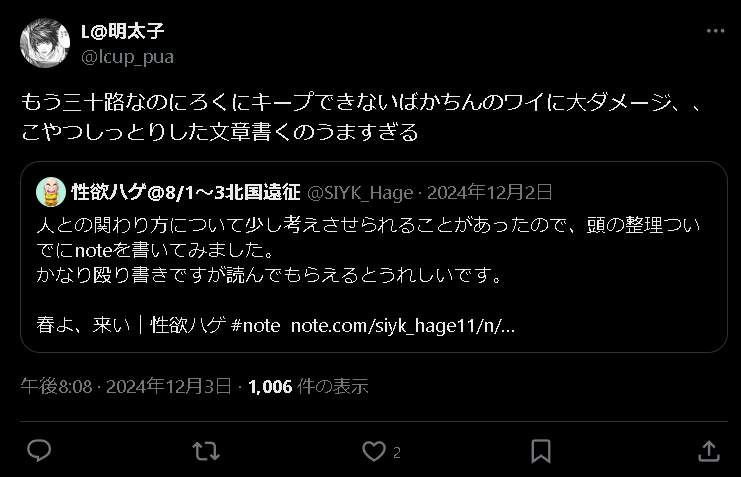Like the tweet with heart icon
This screenshot has width=741, height=477.
374,451
